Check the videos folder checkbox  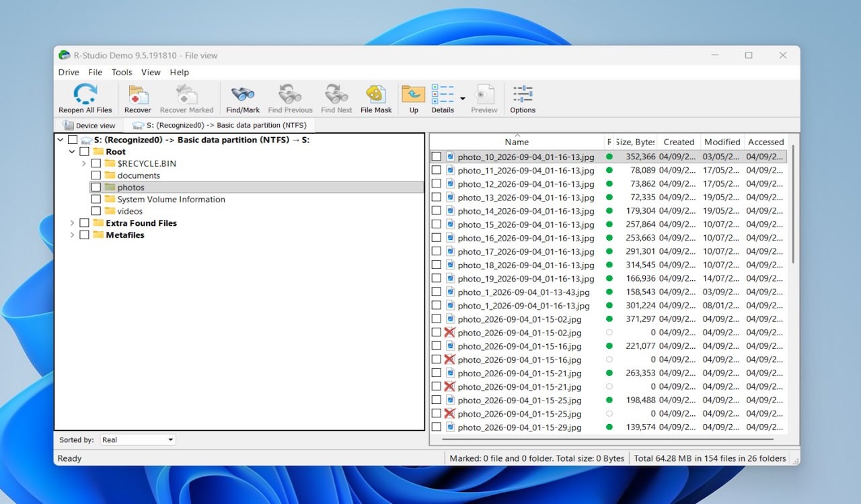tap(96, 211)
